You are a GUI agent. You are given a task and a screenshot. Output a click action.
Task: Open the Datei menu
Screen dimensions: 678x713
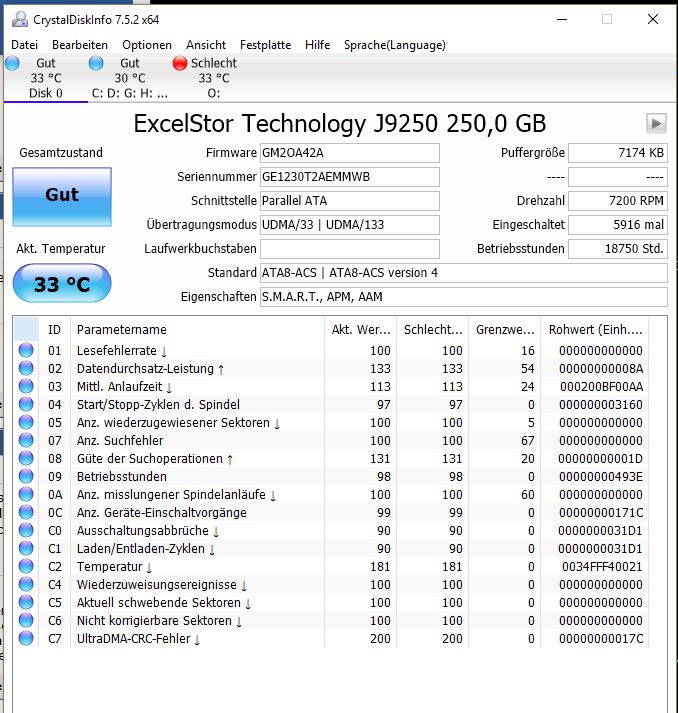click(24, 45)
